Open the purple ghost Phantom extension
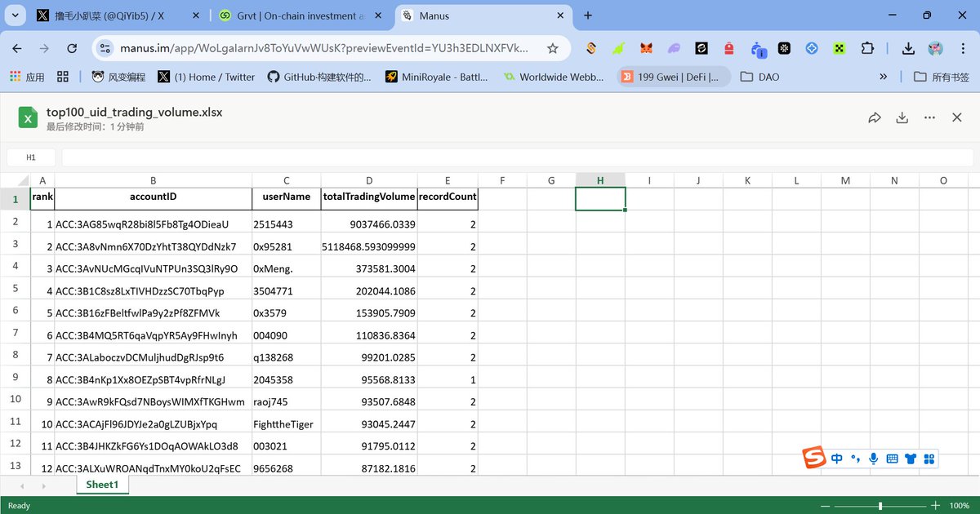The height and width of the screenshot is (514, 980). coord(674,49)
